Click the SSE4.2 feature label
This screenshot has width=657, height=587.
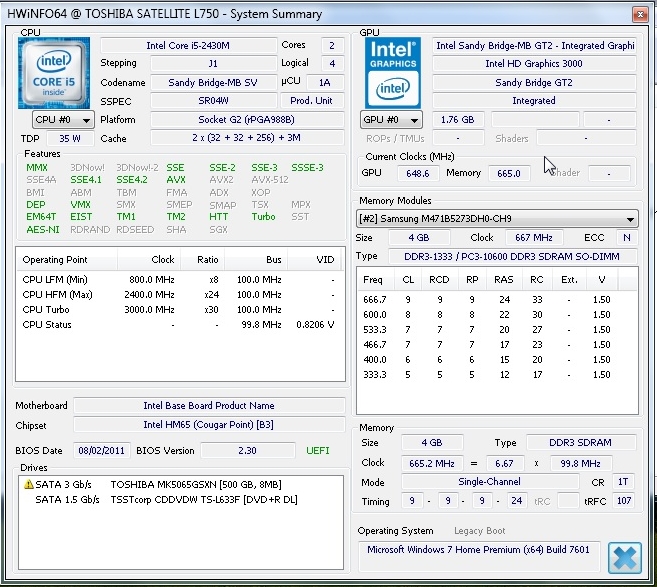tap(132, 180)
